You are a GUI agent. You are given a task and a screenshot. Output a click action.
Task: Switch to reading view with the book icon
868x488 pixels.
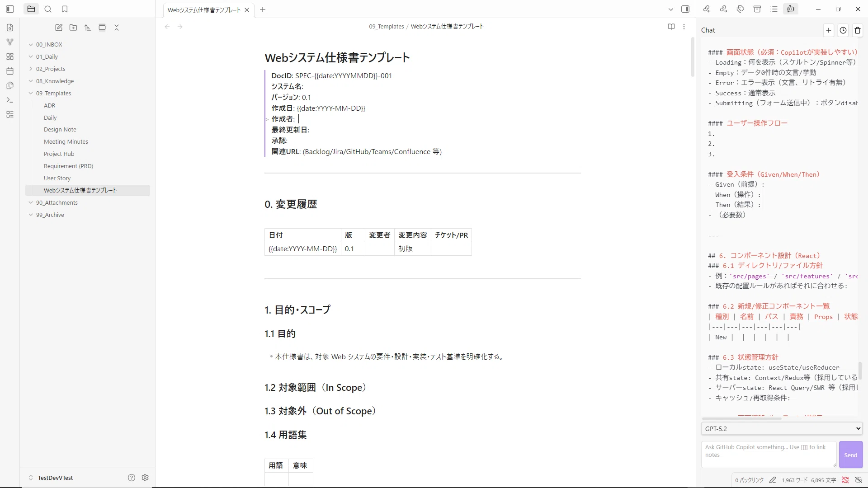[x=671, y=27]
